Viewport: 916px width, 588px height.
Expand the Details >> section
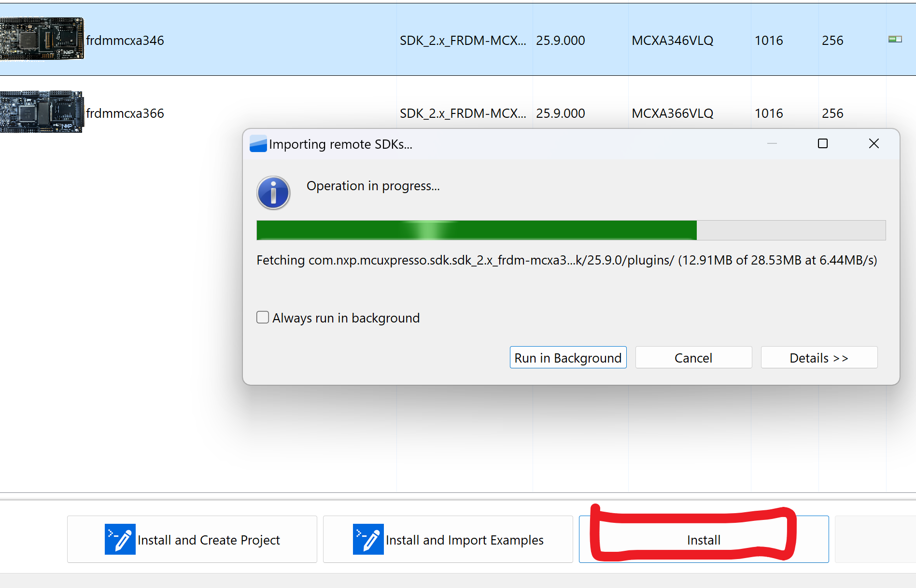tap(819, 358)
